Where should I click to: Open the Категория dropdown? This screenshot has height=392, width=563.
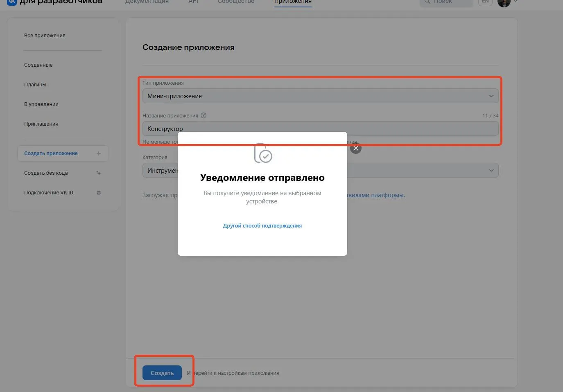[320, 170]
